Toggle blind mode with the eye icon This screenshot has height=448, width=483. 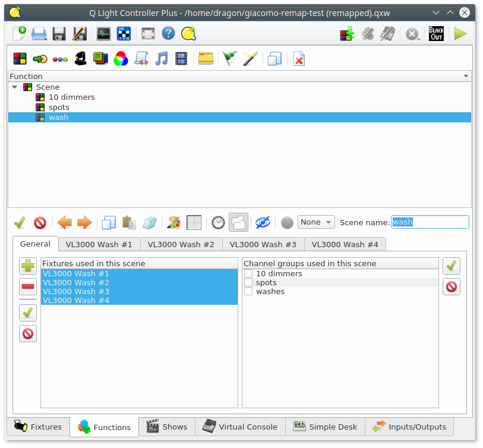coord(263,222)
